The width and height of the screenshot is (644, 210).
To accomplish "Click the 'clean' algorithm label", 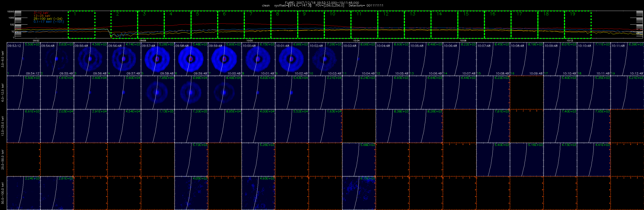I will (x=266, y=6).
